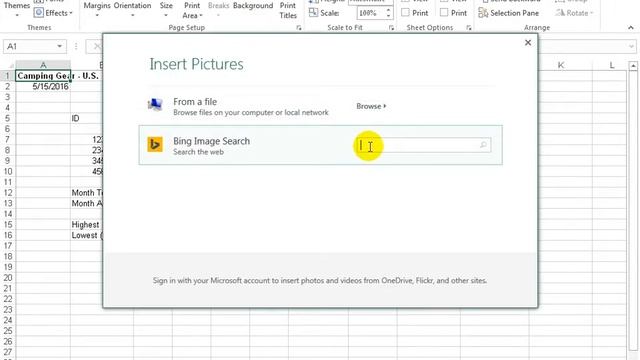Click the Scale spinner arrows
Viewport: 640px width, 360px height.
click(x=388, y=13)
